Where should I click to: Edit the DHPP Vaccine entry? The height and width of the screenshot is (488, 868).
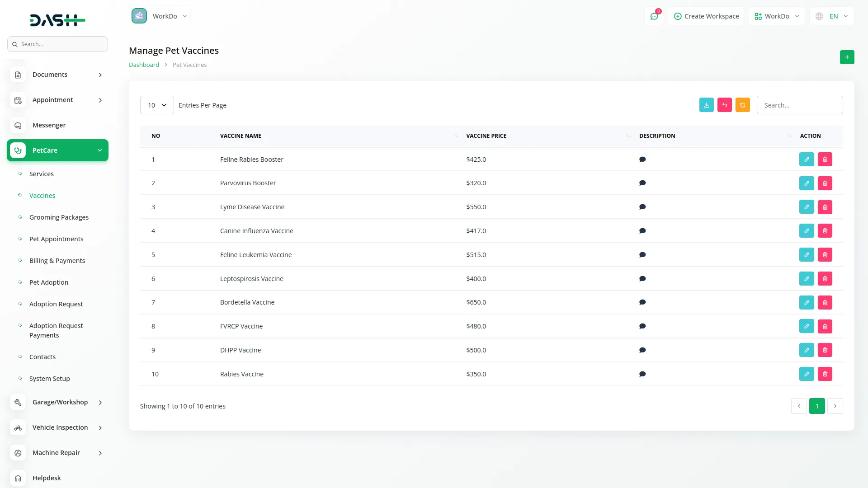806,350
